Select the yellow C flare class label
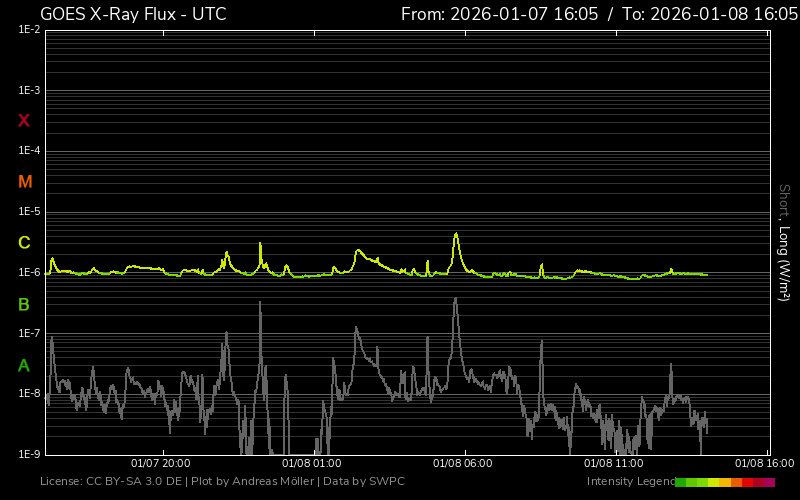 24,243
